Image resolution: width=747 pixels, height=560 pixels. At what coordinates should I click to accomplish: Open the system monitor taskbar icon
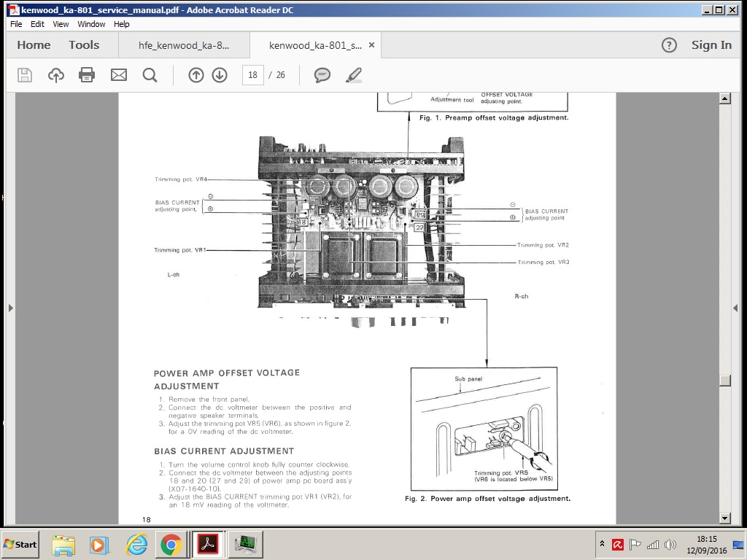click(245, 544)
